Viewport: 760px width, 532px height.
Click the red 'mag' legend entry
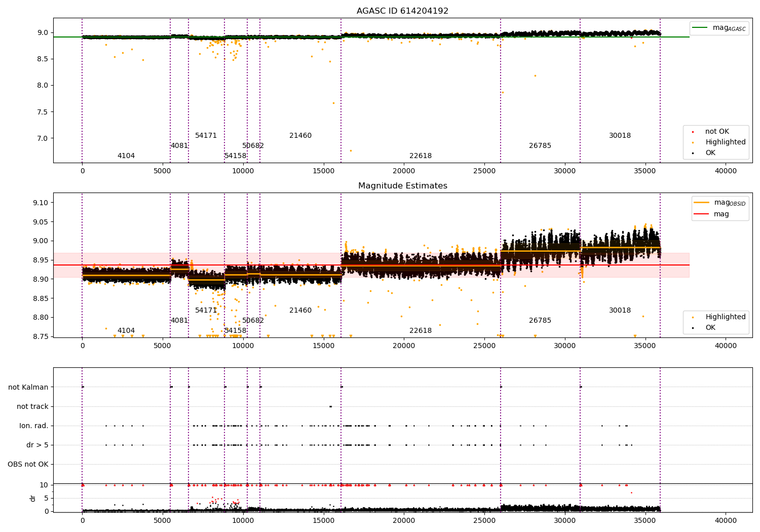coord(712,214)
